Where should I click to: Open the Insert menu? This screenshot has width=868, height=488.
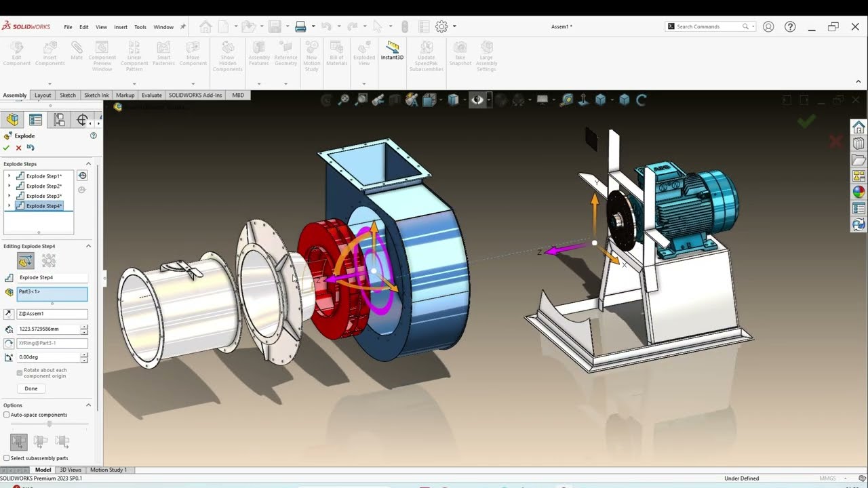pyautogui.click(x=121, y=27)
